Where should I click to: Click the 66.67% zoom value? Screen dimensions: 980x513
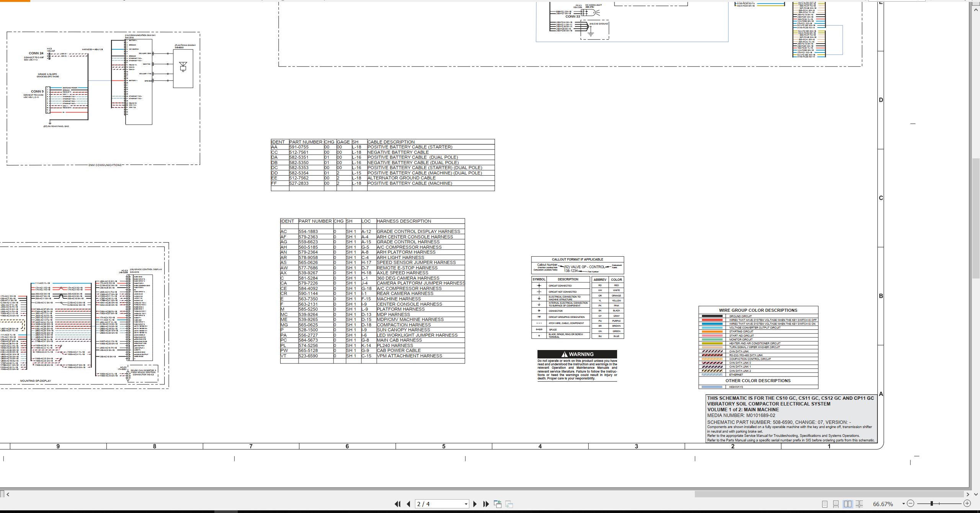click(883, 504)
